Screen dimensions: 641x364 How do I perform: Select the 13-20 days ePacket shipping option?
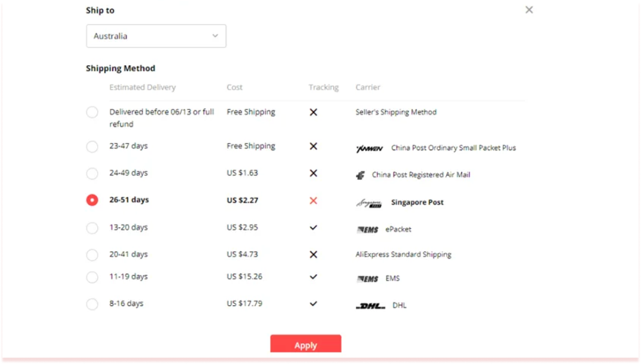[92, 228]
